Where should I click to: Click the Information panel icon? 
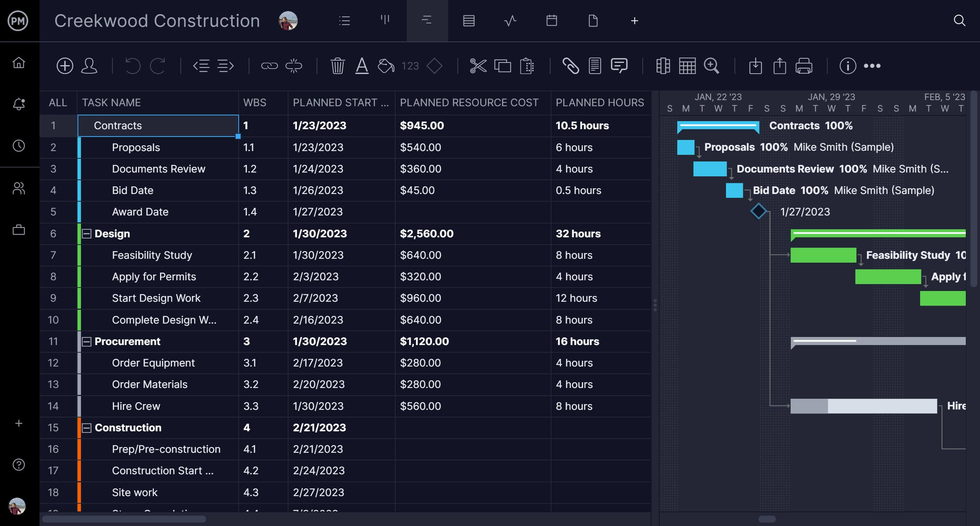coord(848,65)
